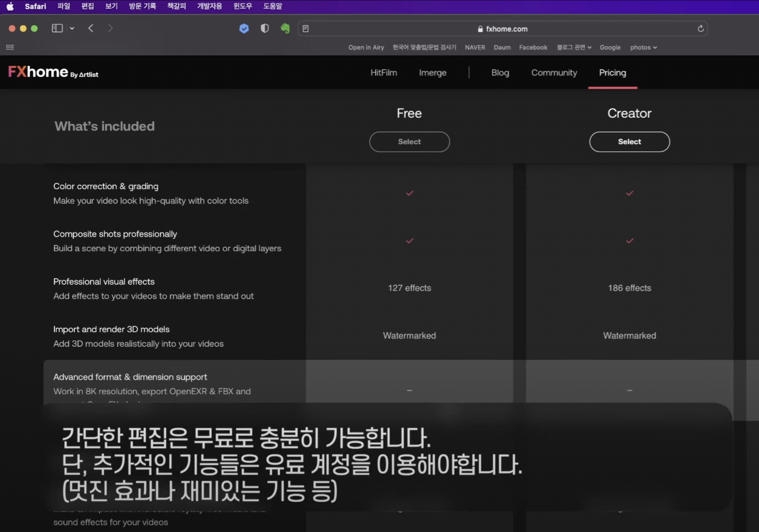The image size is (759, 532).
Task: Switch to the Pricing tab
Action: pyautogui.click(x=612, y=73)
